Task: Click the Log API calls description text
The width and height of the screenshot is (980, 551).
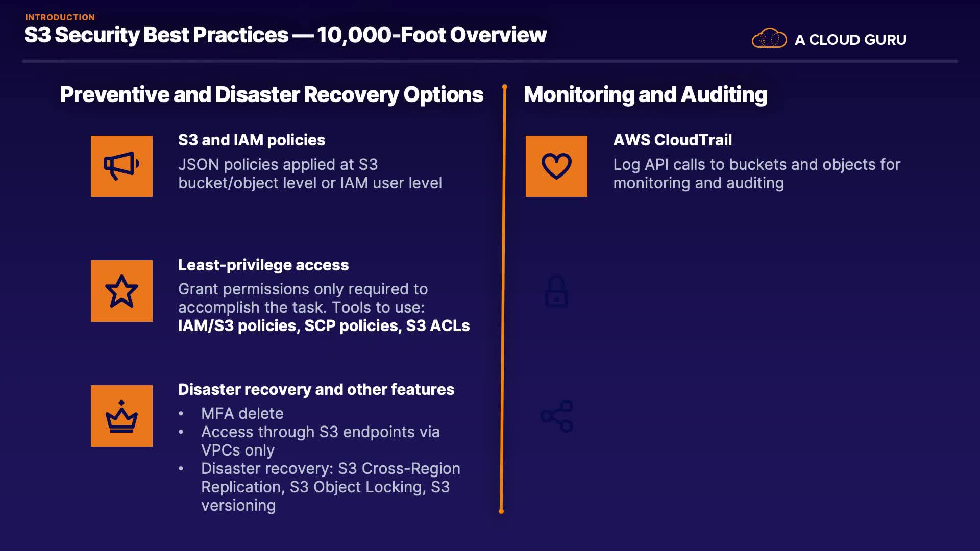Action: [x=756, y=173]
